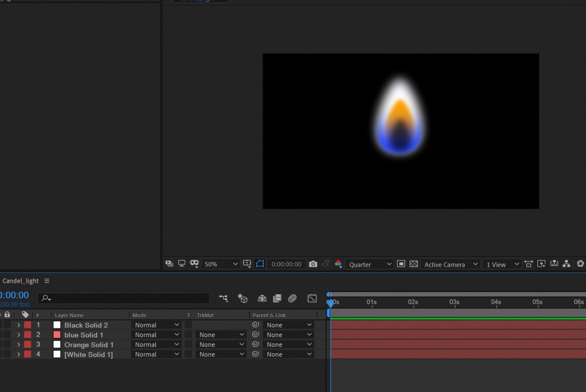Open the 50% magnification dropdown
This screenshot has width=586, height=392.
point(220,264)
